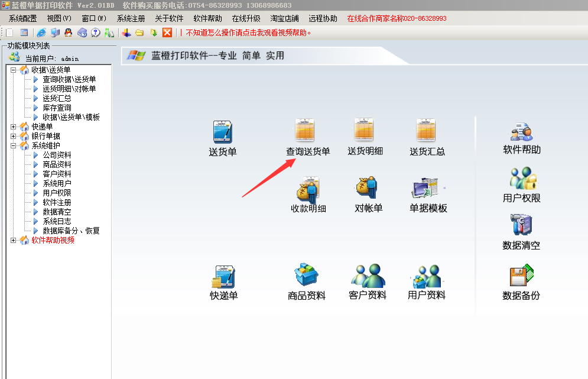Select the 银行单据 tree entry label
Viewport: 588px width, 379px height.
46,136
